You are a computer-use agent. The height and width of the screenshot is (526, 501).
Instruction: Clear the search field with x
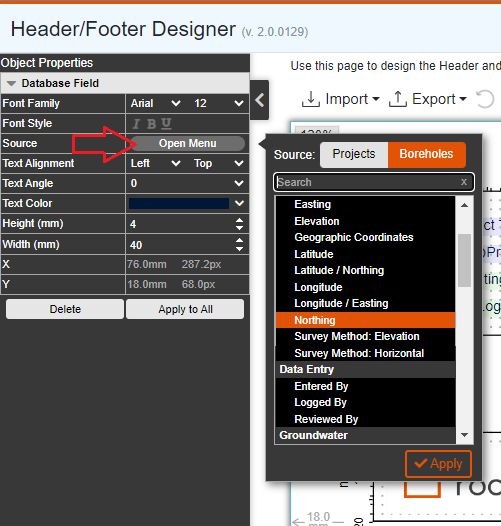[x=464, y=182]
